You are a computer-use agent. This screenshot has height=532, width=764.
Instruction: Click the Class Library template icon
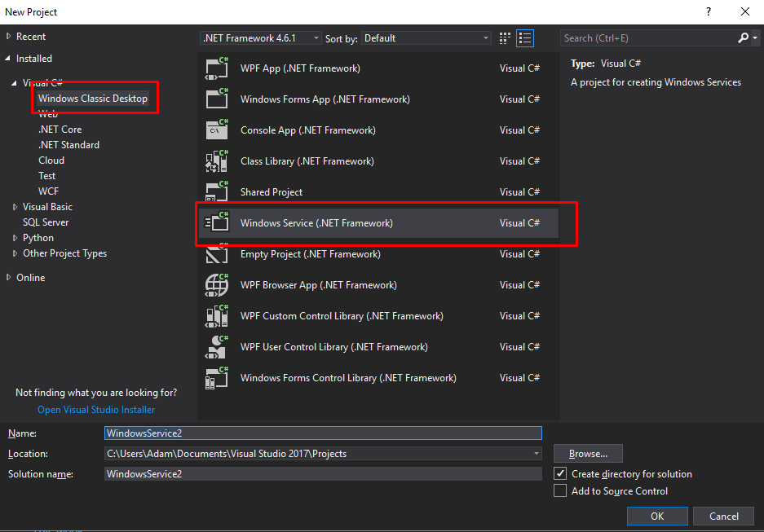click(217, 161)
